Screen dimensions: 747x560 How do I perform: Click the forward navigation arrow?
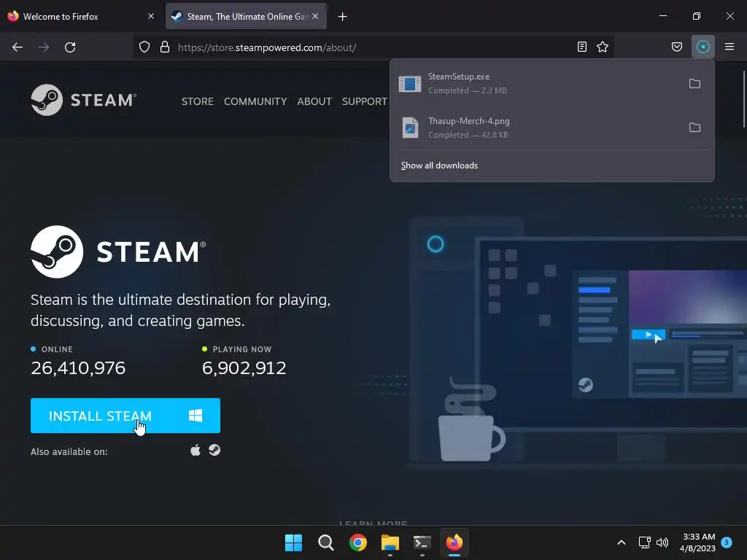44,47
